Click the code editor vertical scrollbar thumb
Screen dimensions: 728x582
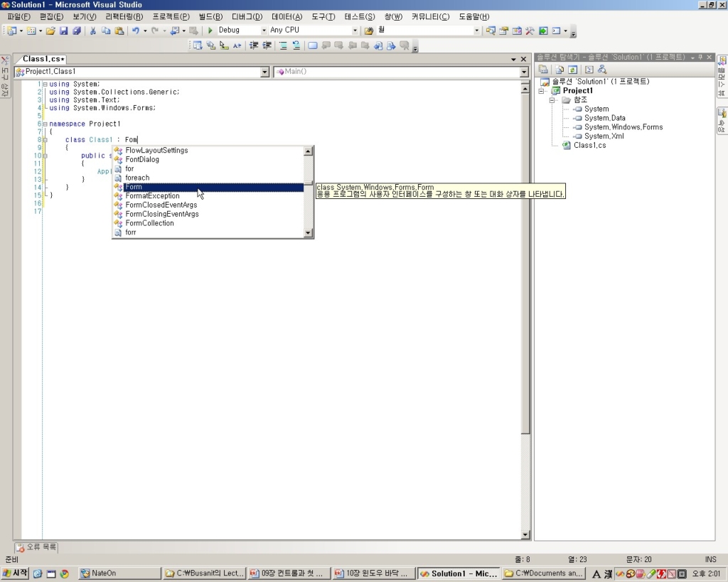point(525,264)
